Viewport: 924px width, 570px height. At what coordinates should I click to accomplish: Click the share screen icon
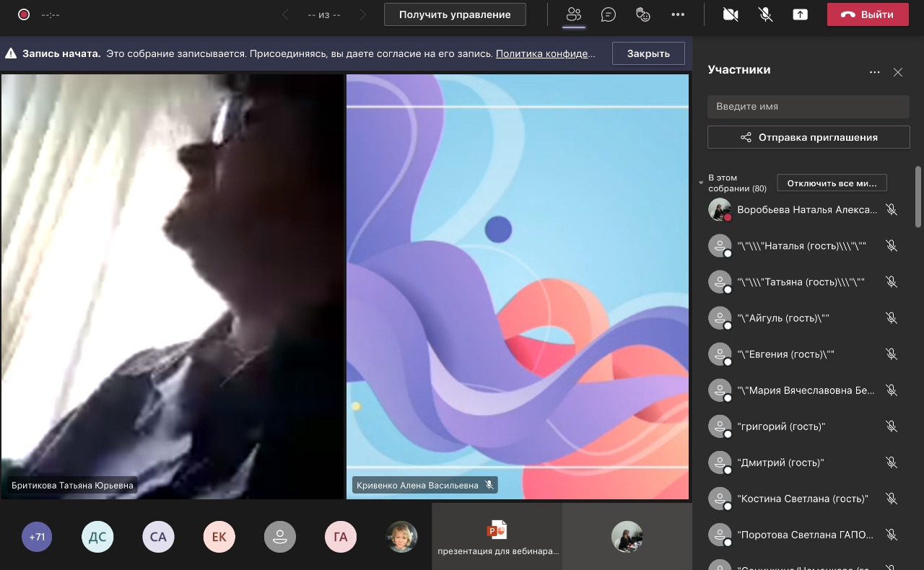click(800, 14)
